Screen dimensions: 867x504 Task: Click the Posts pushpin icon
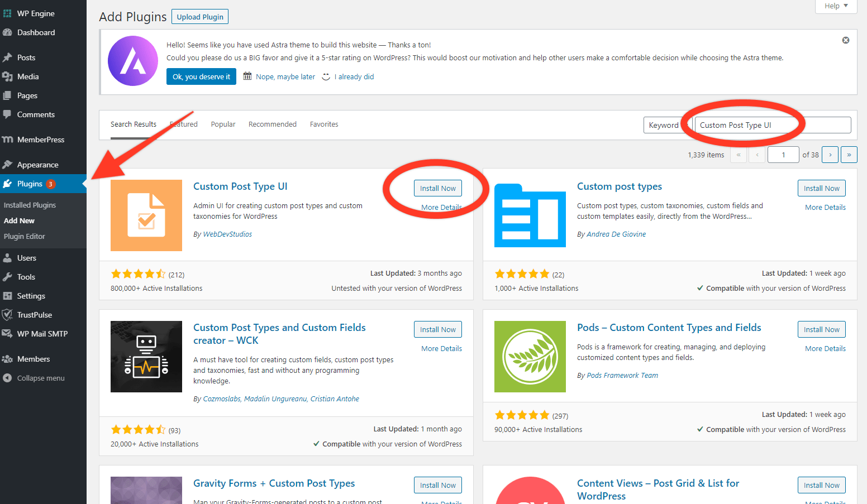click(7, 57)
